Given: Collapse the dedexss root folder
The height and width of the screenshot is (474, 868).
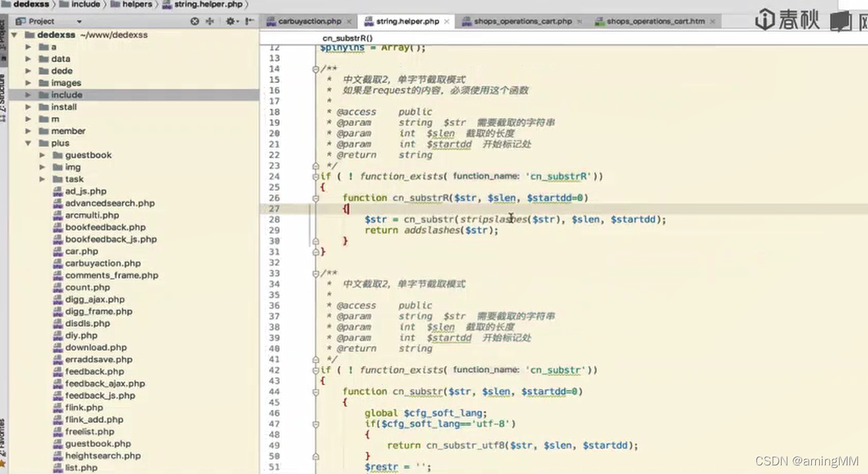Looking at the screenshot, I should pyautogui.click(x=14, y=34).
